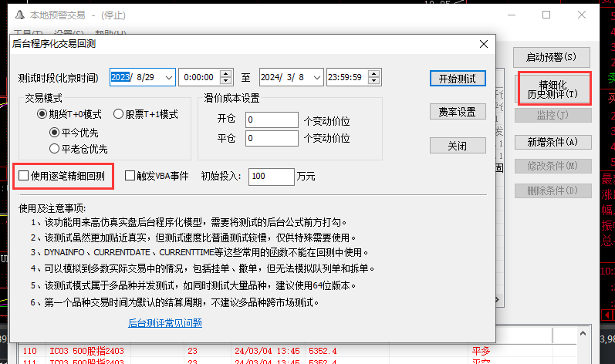
Task: Click price 5352.4 in row 110
Action: (323, 351)
